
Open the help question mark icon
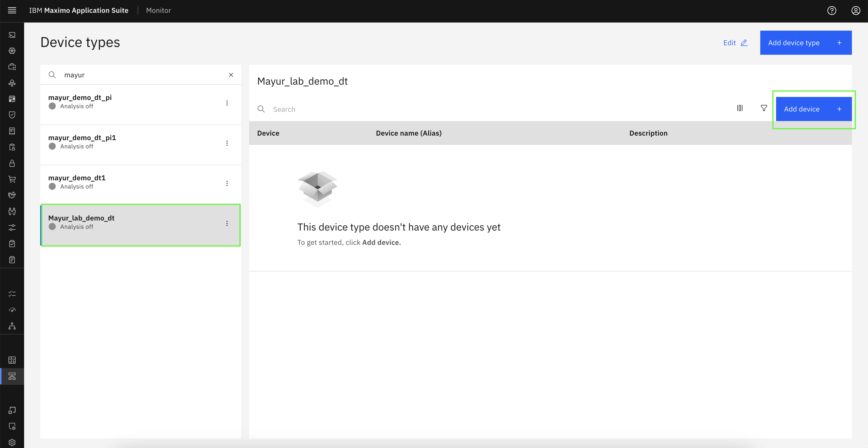[832, 11]
